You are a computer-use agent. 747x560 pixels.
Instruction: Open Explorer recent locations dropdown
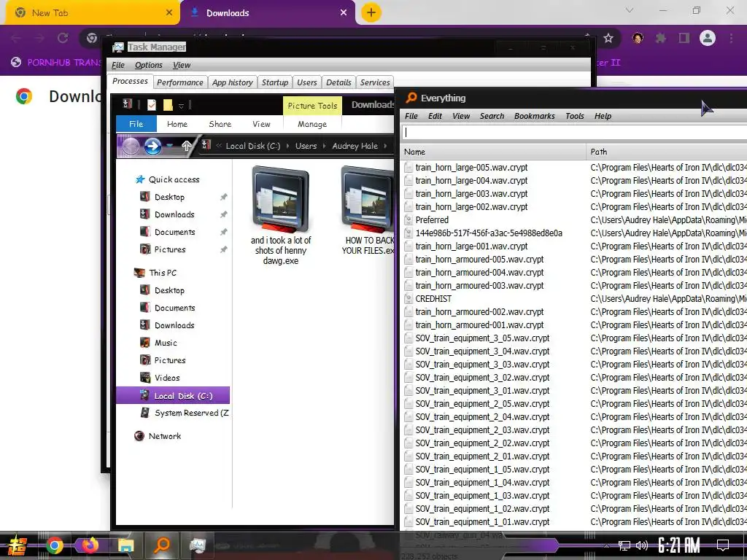[x=169, y=146]
